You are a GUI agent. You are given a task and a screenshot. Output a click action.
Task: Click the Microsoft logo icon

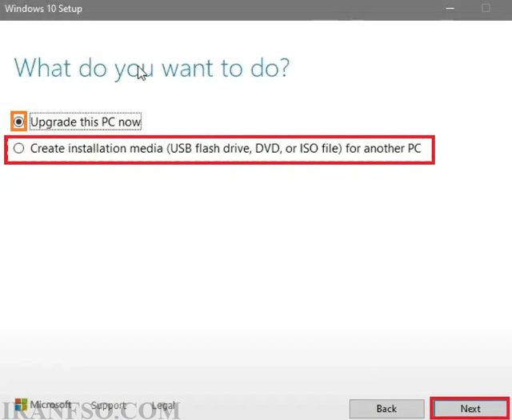point(21,405)
